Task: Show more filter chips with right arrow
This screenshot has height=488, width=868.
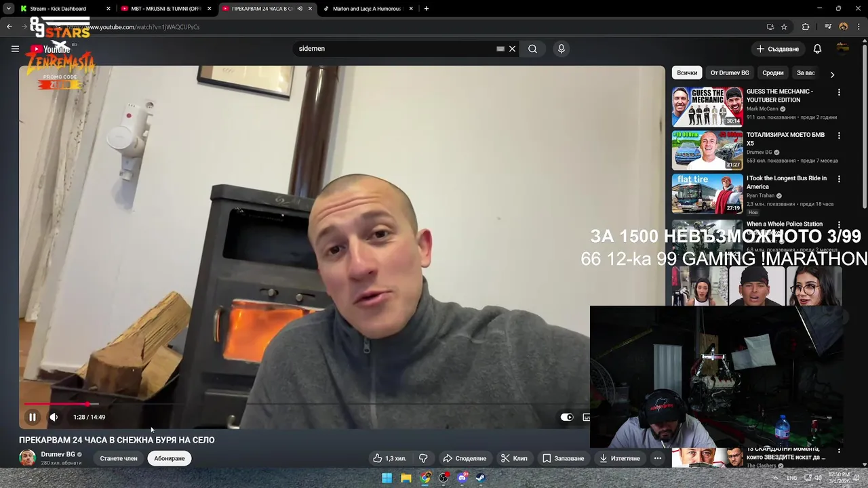Action: 832,74
